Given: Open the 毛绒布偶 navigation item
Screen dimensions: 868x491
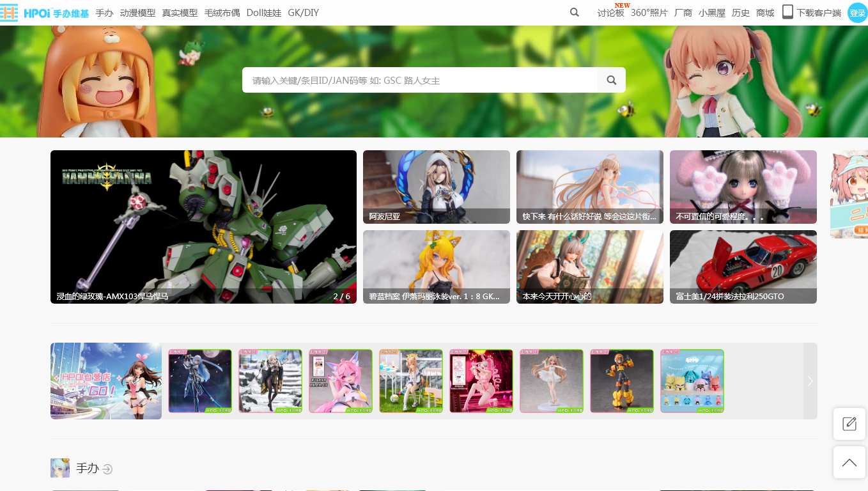Looking at the screenshot, I should (x=222, y=13).
